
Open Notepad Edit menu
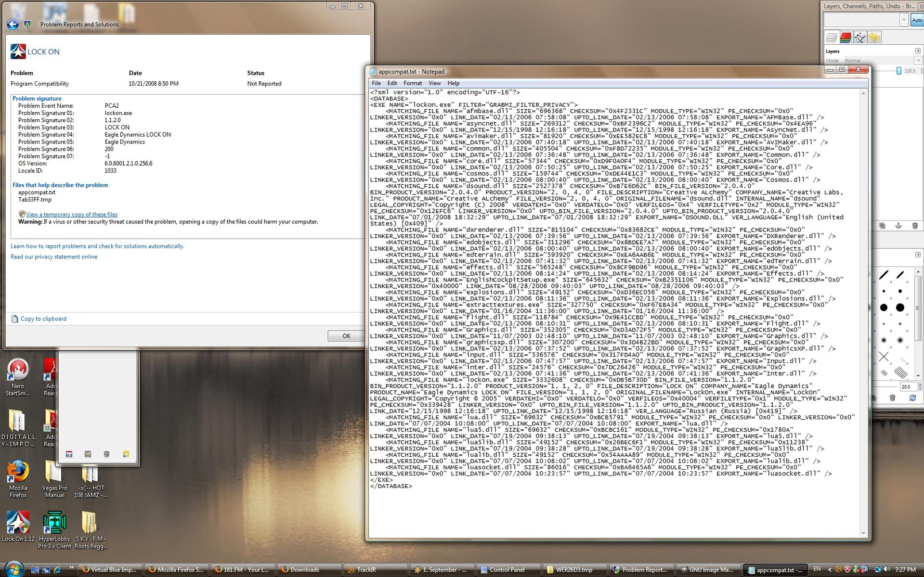coord(392,83)
